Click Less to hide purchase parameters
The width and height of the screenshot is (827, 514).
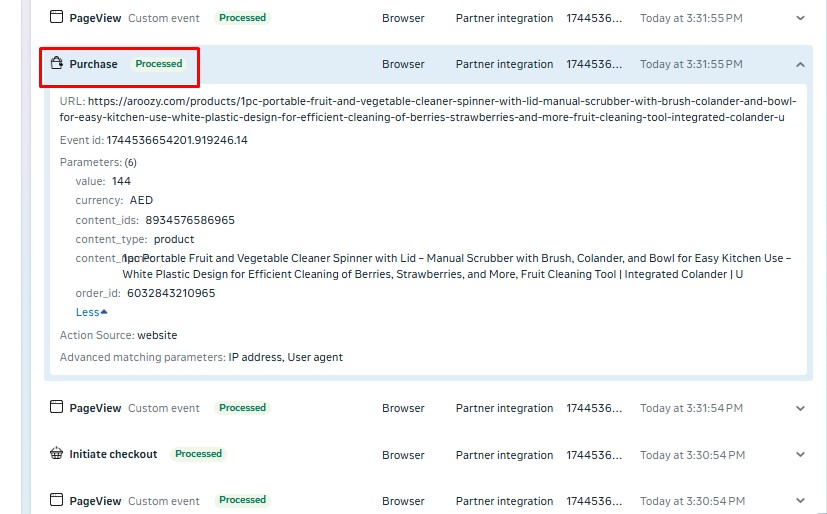click(91, 312)
